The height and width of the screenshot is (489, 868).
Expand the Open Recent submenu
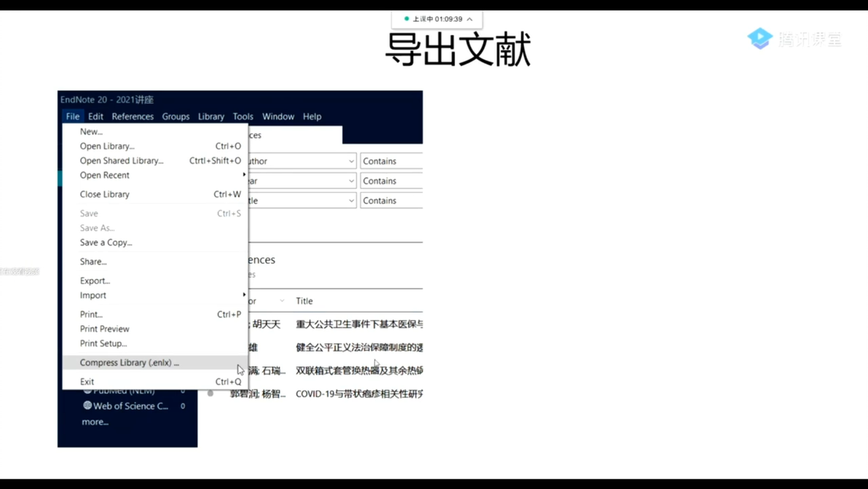[155, 175]
